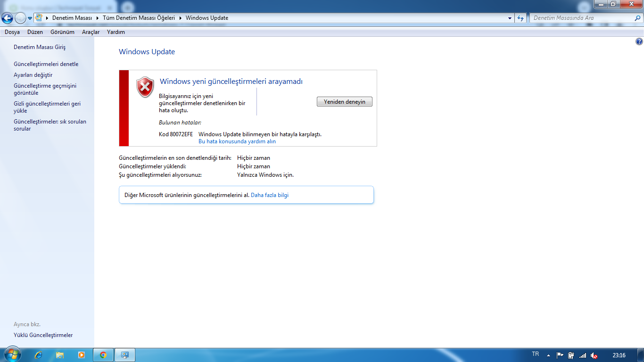This screenshot has height=362, width=644.
Task: Click the Yeniden deneyin button
Action: [345, 102]
